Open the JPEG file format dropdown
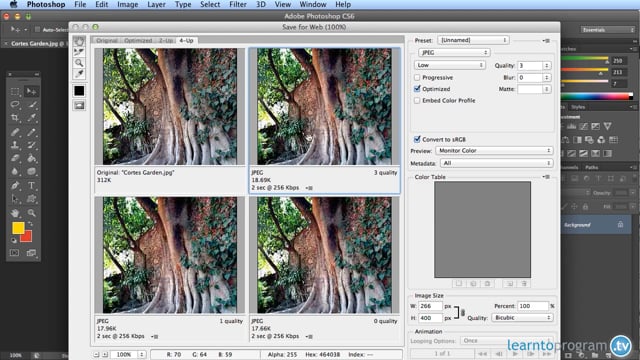The height and width of the screenshot is (360, 640). (x=454, y=53)
